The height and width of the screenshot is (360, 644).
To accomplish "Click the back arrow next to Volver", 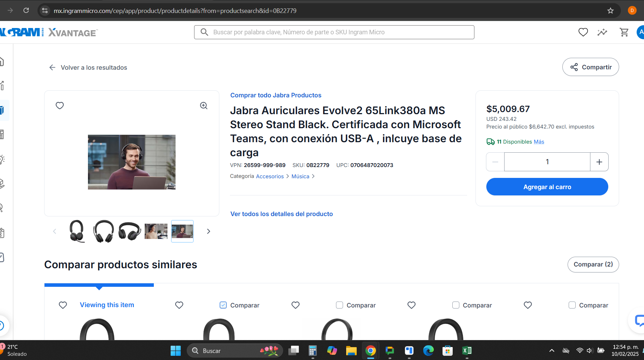I will tap(53, 67).
